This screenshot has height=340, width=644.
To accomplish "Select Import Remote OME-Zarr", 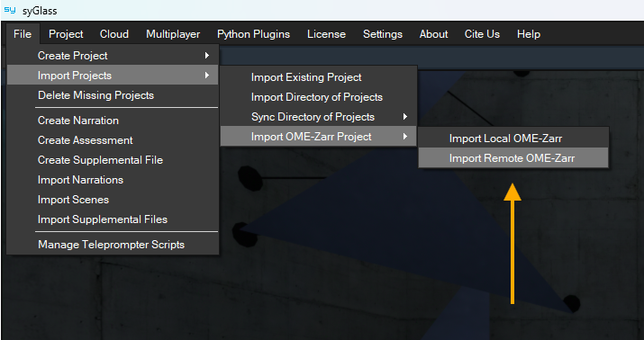I will [513, 158].
